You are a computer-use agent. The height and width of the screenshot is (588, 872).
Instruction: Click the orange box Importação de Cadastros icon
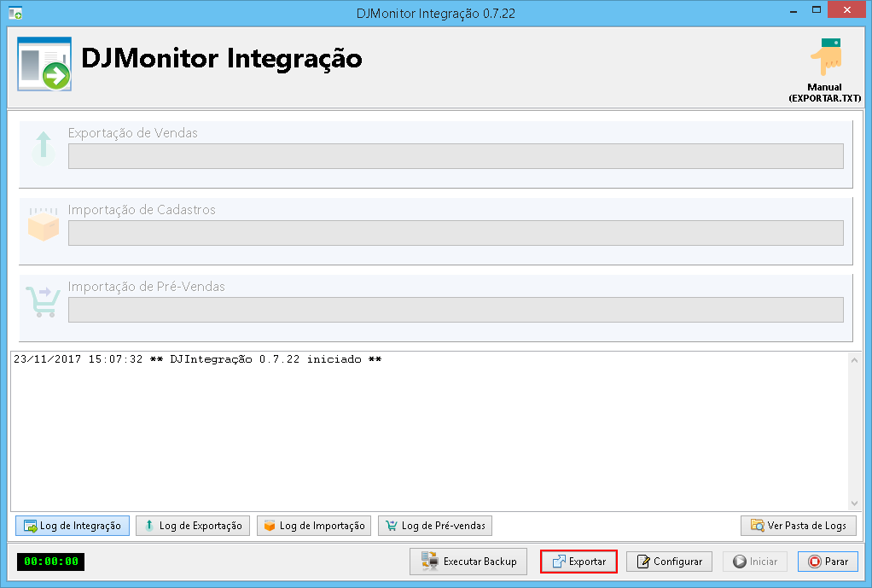coord(44,224)
